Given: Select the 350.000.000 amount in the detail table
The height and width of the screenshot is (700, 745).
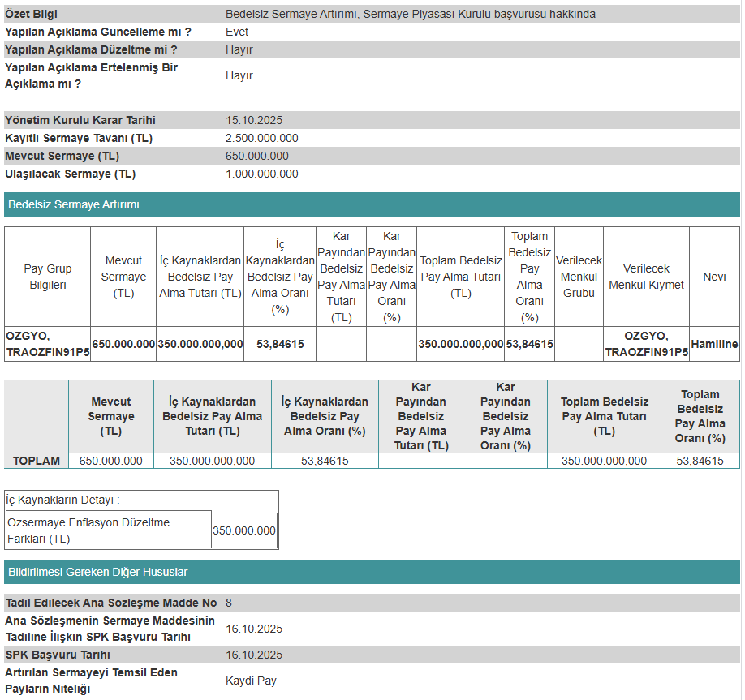Looking at the screenshot, I should (x=244, y=530).
